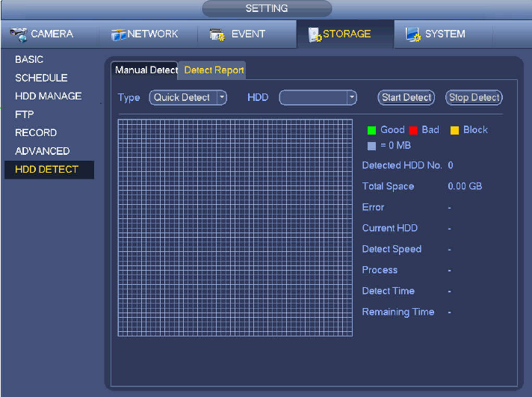532x397 pixels.
Task: Click the 'HDD' field label
Action: [258, 97]
